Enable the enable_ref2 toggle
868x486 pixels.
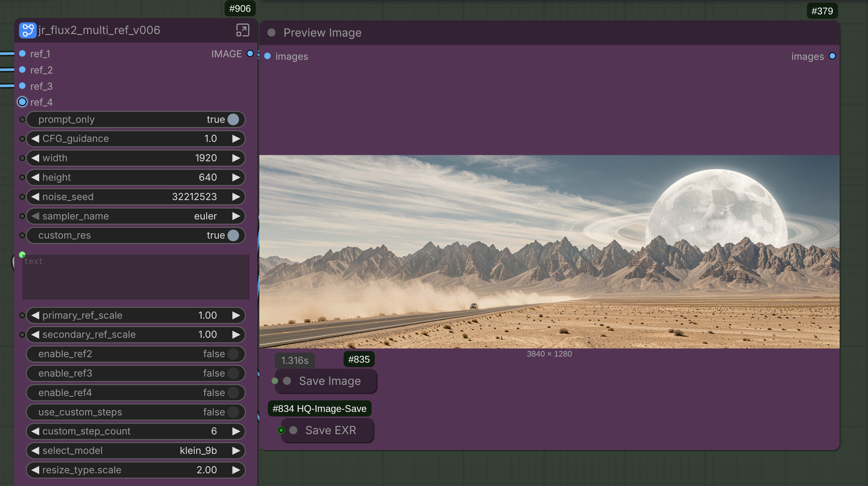(233, 354)
